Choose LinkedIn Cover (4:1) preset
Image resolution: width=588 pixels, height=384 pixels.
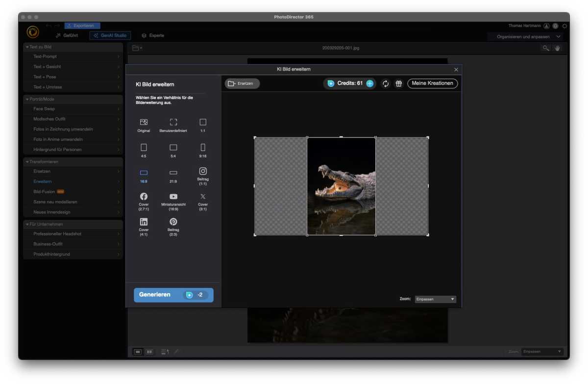[x=144, y=227]
